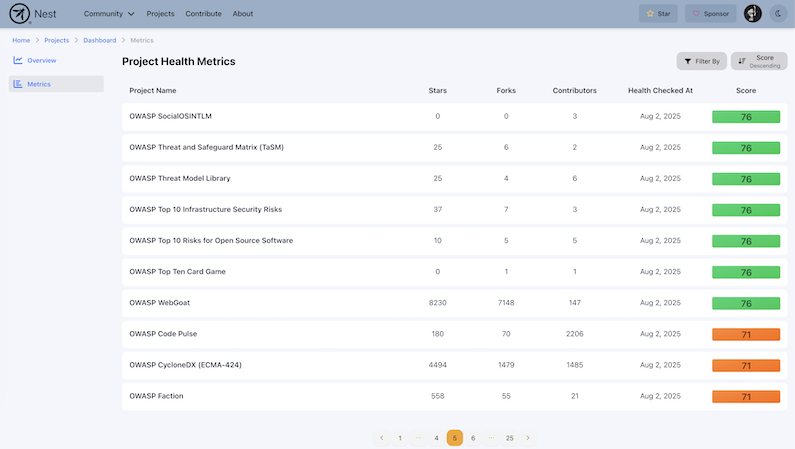Click the Home breadcrumb link
Viewport: 795px width, 449px height.
coord(21,40)
